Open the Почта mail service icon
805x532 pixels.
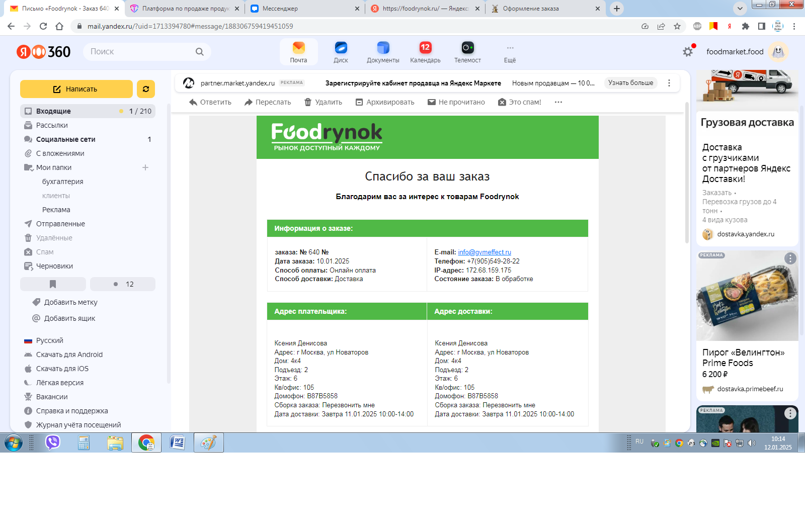[x=298, y=52]
